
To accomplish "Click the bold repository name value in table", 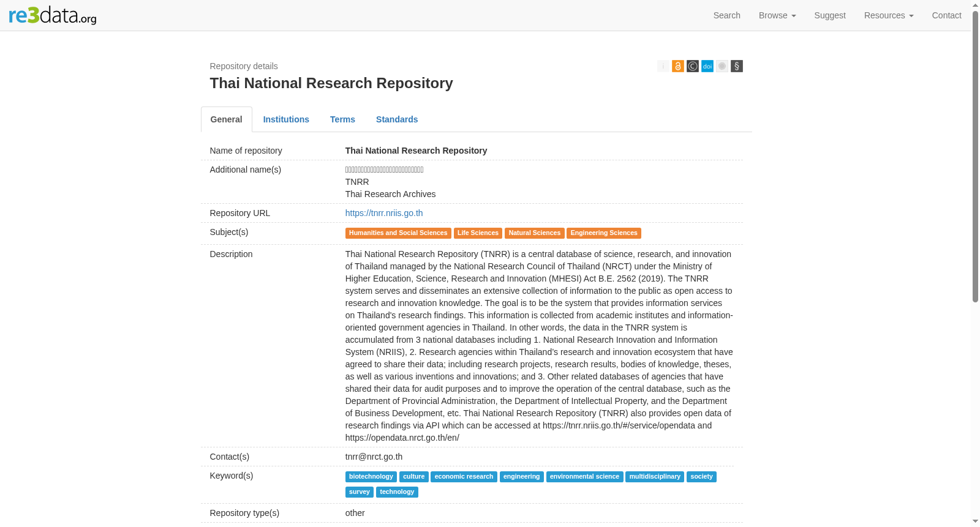I will click(x=416, y=151).
